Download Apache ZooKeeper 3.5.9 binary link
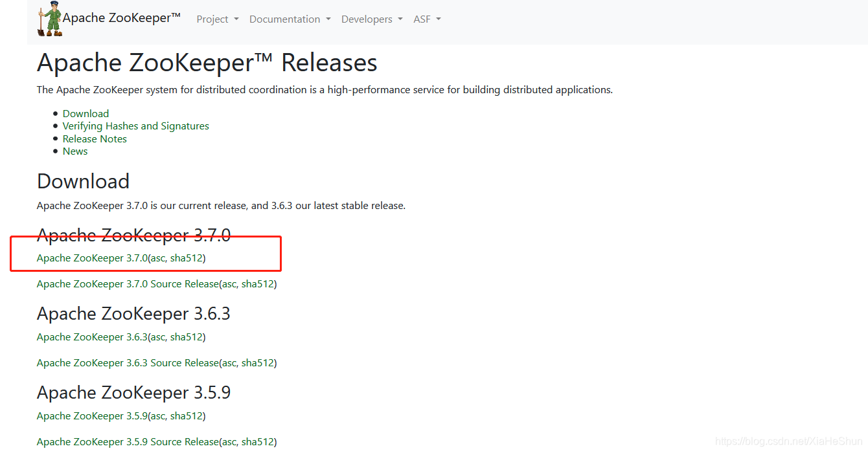 (x=92, y=416)
